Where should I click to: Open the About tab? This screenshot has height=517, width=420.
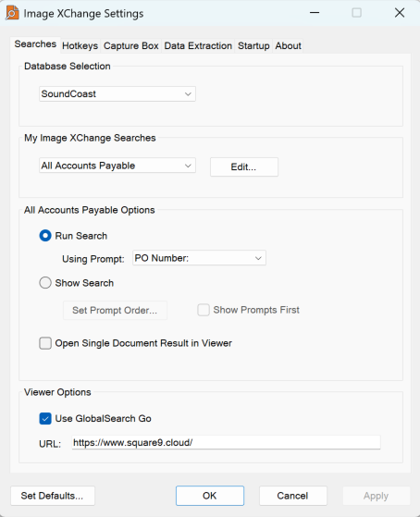pyautogui.click(x=288, y=46)
